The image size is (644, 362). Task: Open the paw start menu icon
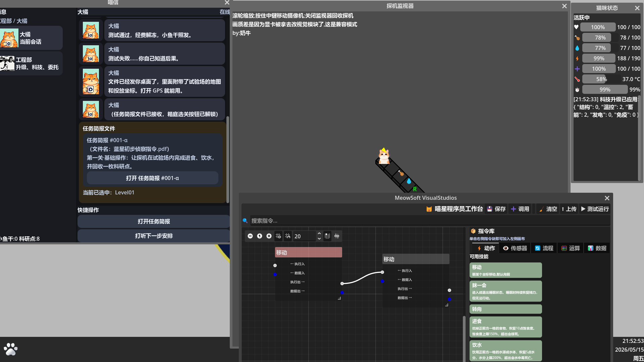11,349
